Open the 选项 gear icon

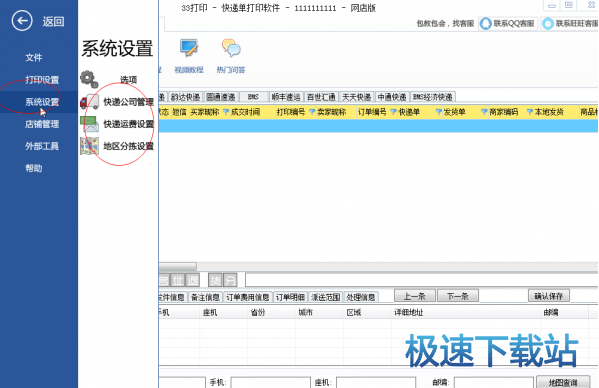coord(89,79)
